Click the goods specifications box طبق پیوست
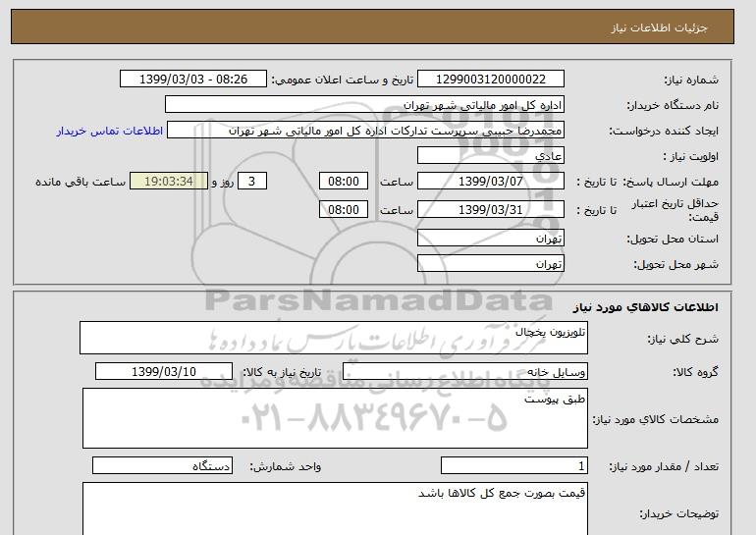The width and height of the screenshot is (756, 535). pyautogui.click(x=335, y=418)
